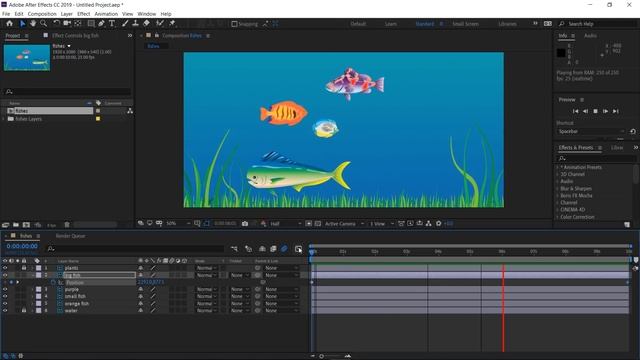Select the Pen tool
This screenshot has width=640, height=360.
point(101,24)
